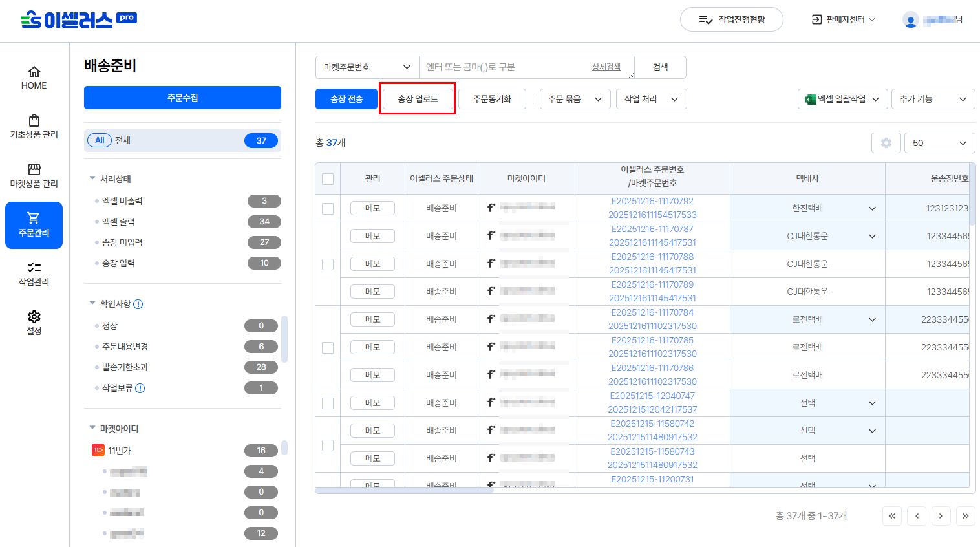Viewport: 980px width, 547px height.
Task: Check the row checkbox for order E20251215-12040747
Action: click(328, 403)
